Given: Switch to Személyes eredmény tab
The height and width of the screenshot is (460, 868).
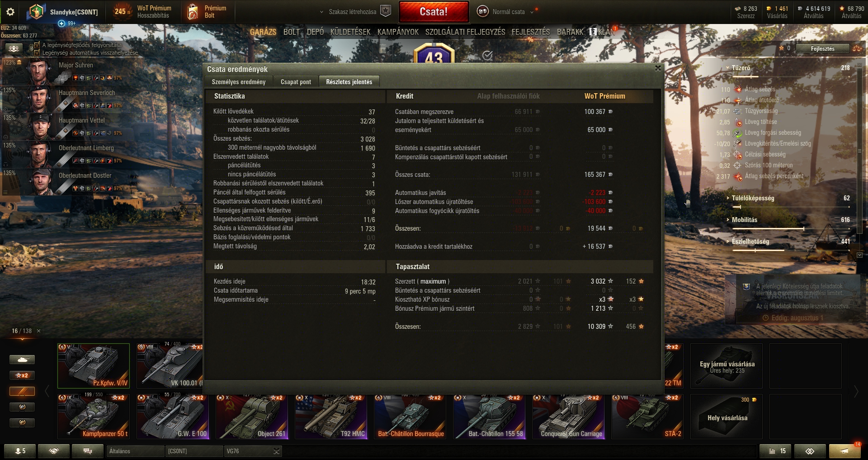Looking at the screenshot, I should (x=239, y=82).
